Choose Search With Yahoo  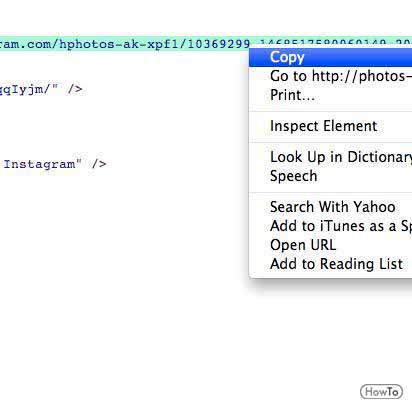coord(331,207)
